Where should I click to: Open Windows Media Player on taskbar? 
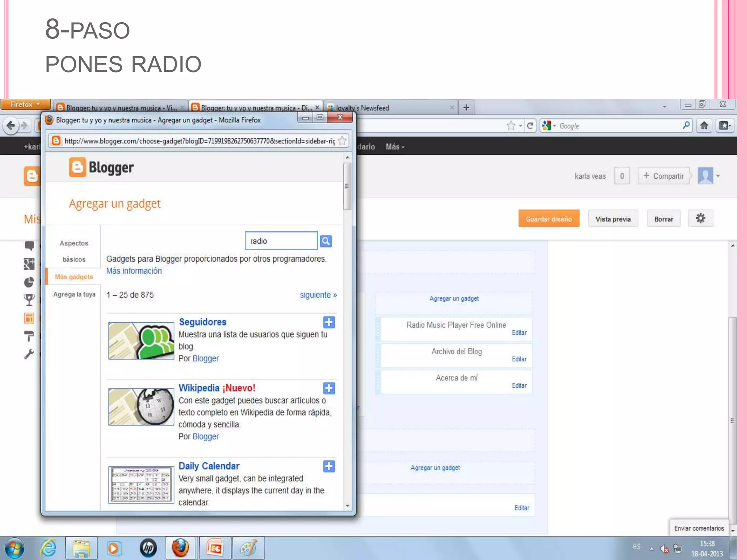pyautogui.click(x=114, y=548)
